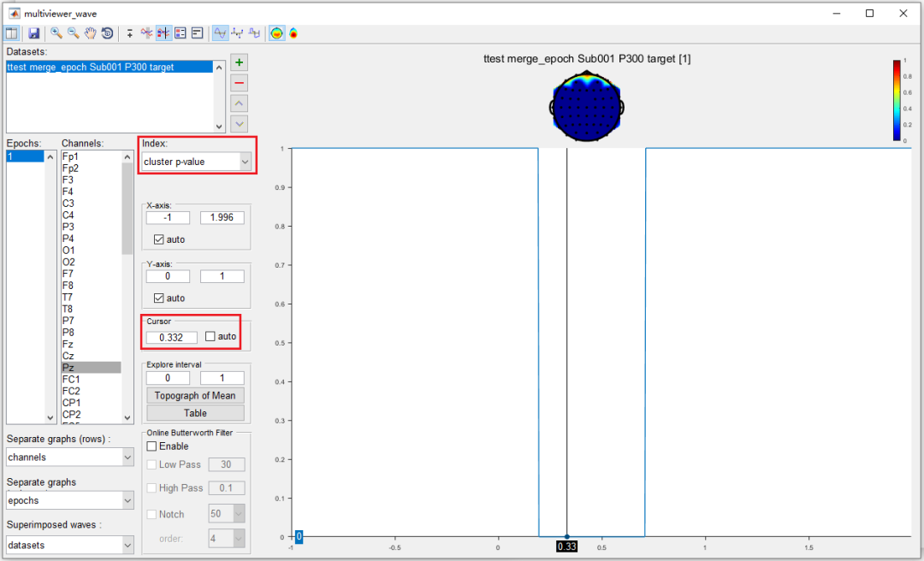The image size is (924, 561).
Task: Toggle the 3D head topography icon
Action: (x=293, y=33)
